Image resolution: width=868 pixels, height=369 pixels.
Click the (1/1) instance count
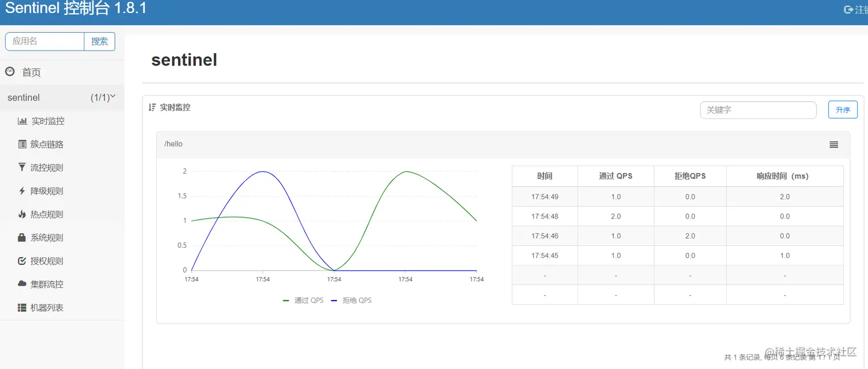[100, 98]
